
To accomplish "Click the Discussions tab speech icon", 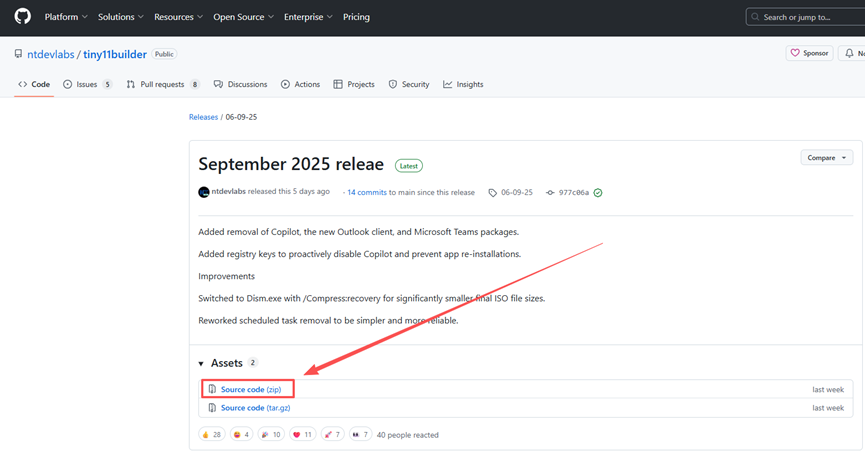I will click(218, 84).
